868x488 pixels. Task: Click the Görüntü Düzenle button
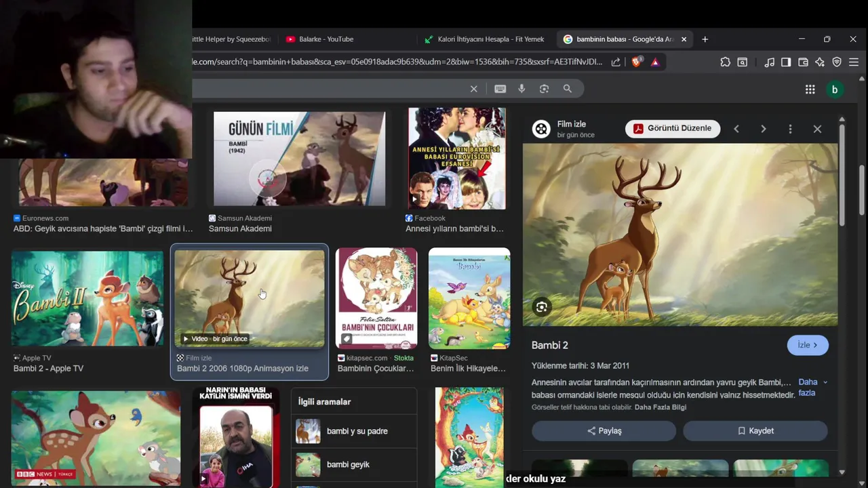(x=673, y=128)
